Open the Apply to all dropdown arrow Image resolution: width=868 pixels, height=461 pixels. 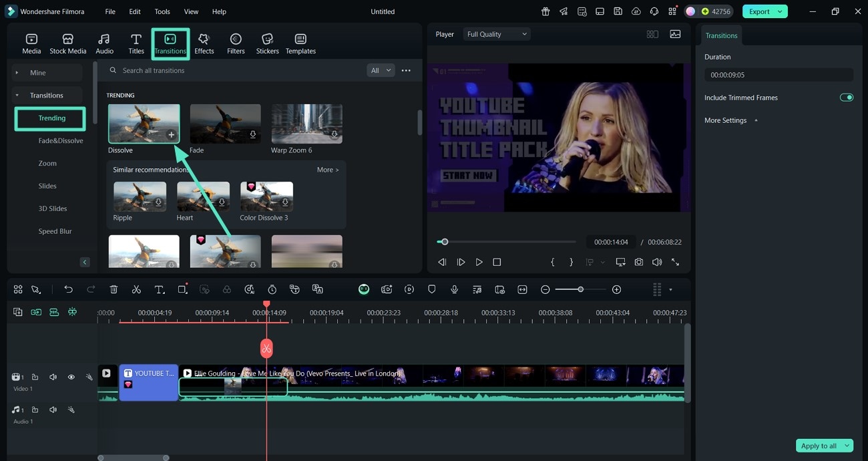coord(847,446)
